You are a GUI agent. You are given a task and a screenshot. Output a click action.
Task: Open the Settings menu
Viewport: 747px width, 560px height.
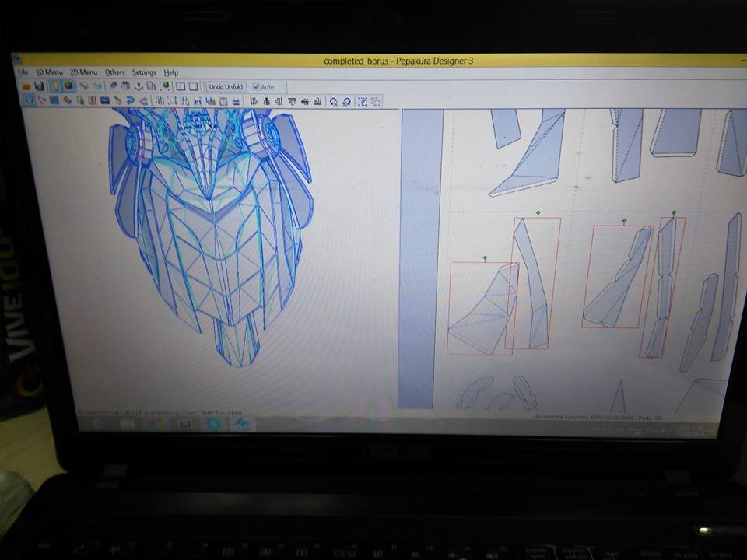tap(144, 72)
